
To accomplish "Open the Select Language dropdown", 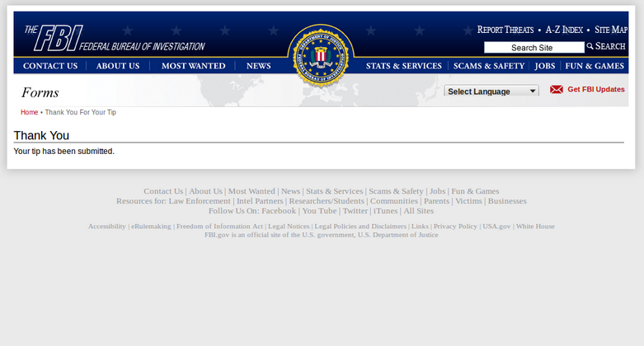I will point(491,91).
